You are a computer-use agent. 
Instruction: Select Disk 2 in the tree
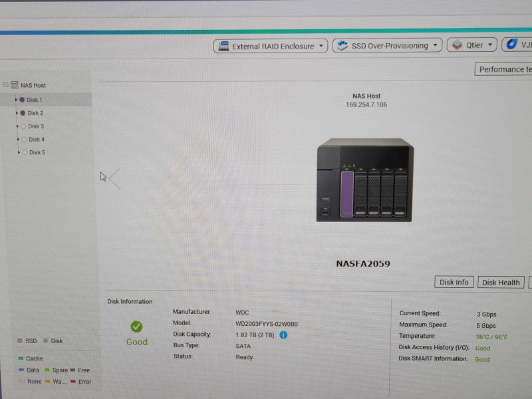tap(35, 113)
